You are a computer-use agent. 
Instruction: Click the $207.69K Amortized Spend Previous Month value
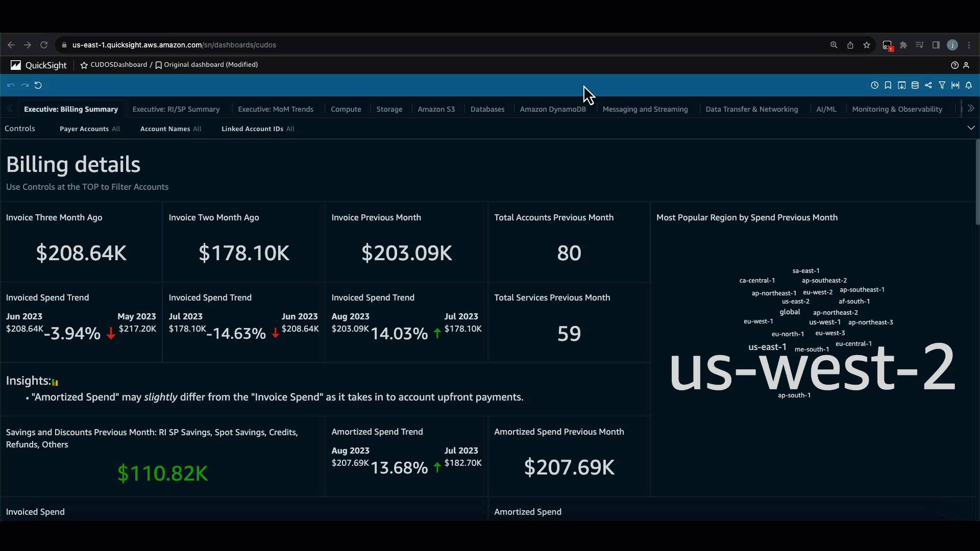569,467
